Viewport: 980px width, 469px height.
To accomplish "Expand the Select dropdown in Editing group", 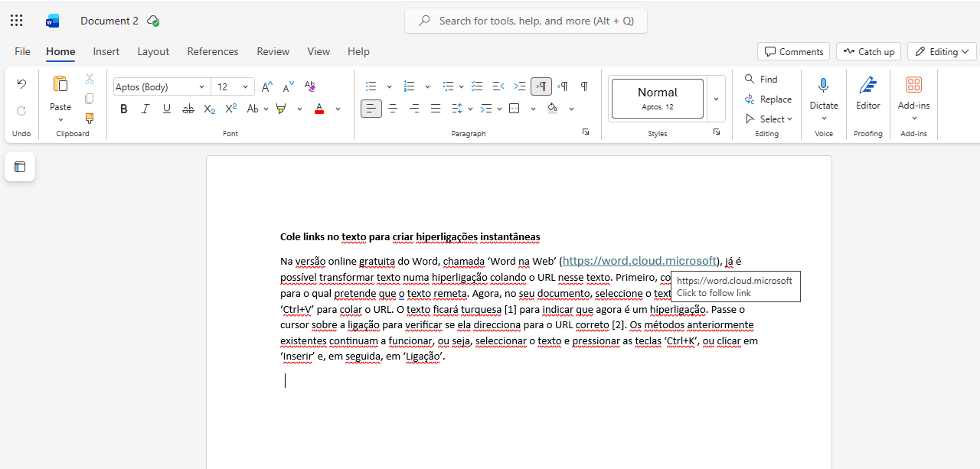I will 769,119.
